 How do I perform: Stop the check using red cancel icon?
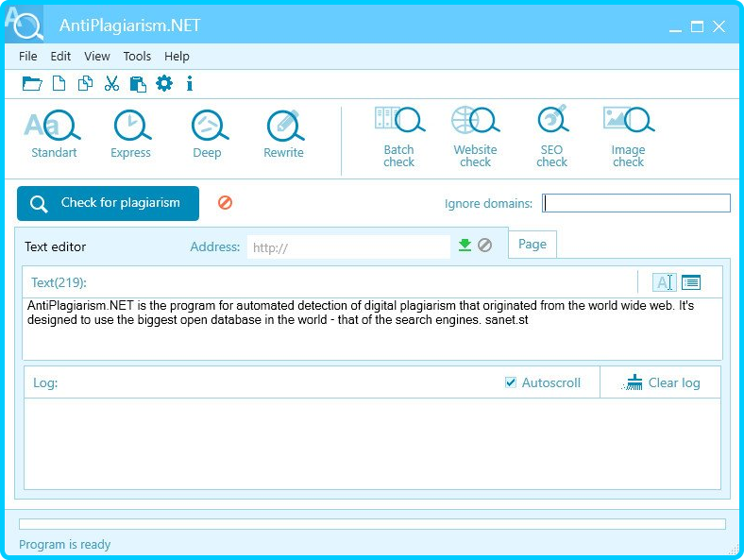(x=225, y=203)
